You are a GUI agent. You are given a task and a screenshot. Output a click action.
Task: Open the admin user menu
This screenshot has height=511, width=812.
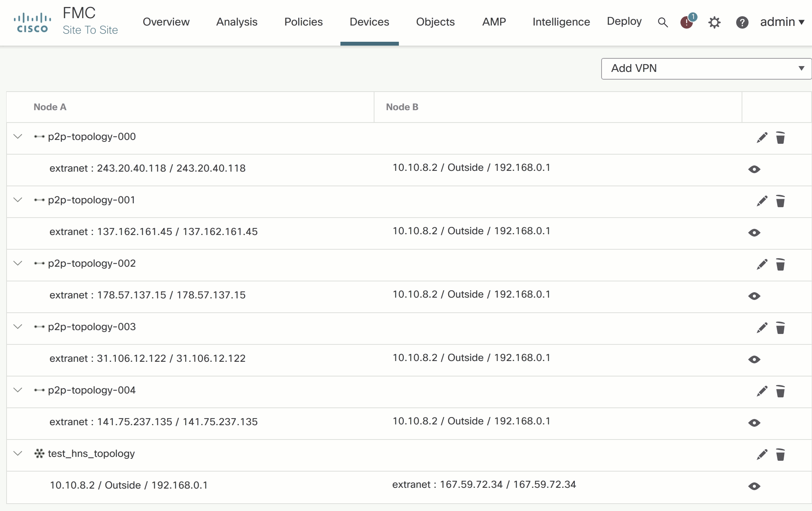(x=781, y=22)
